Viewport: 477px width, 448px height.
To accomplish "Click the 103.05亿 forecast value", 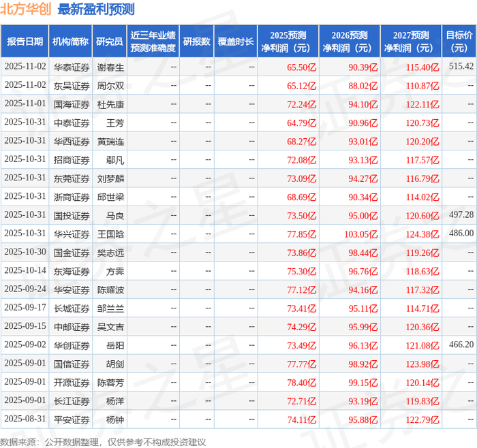I will tap(360, 234).
